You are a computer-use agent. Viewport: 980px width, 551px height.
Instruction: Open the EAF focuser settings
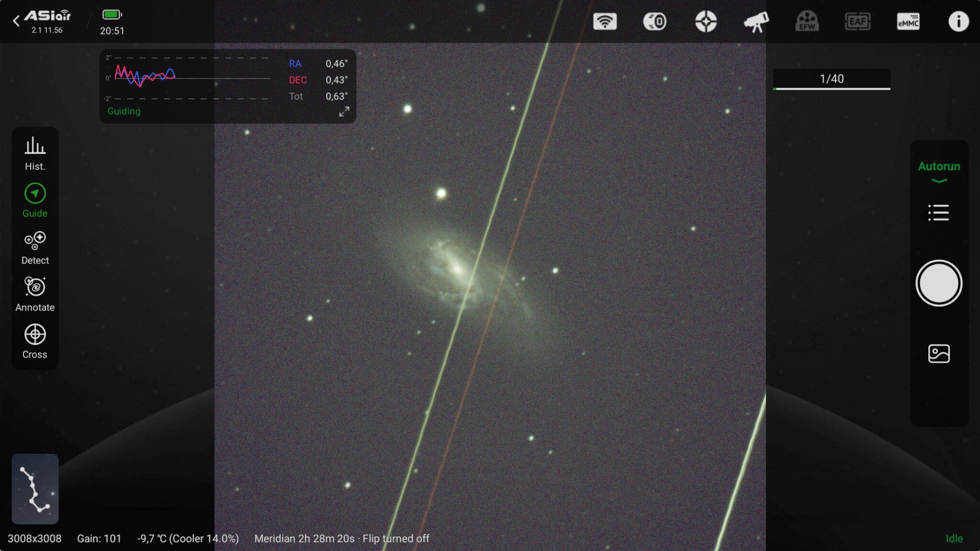[857, 22]
